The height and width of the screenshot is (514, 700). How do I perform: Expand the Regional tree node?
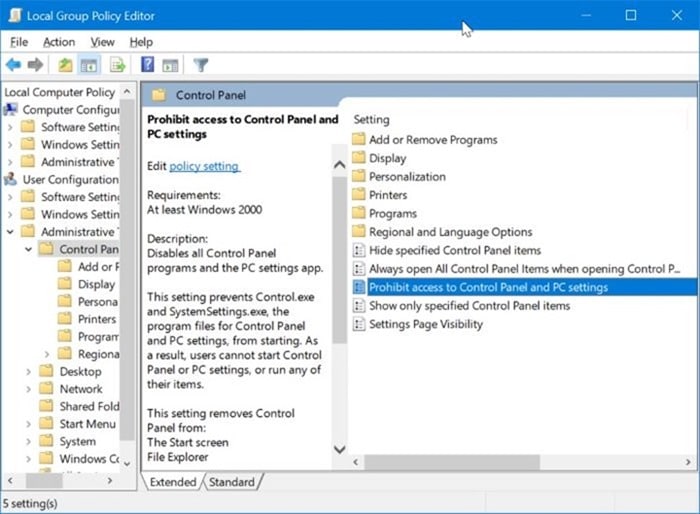click(47, 354)
